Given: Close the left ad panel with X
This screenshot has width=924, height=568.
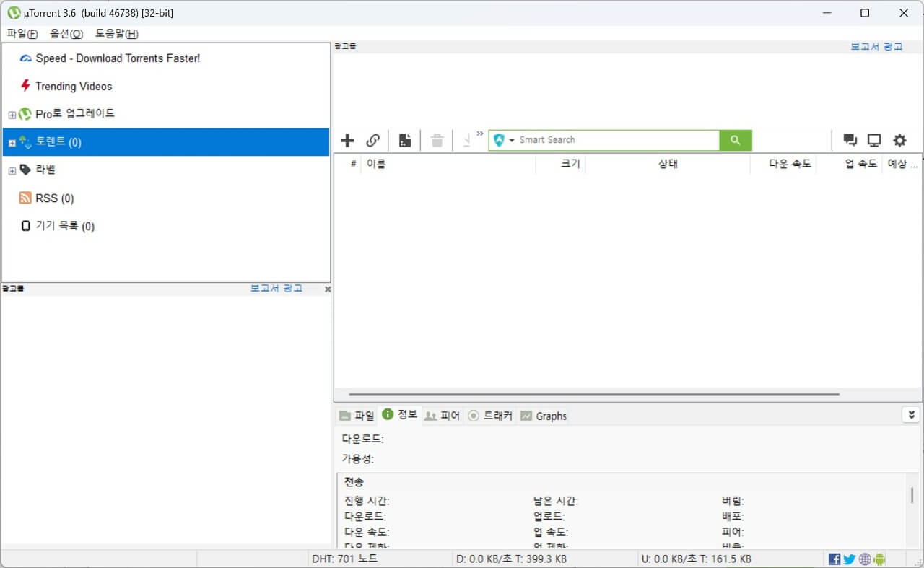Looking at the screenshot, I should click(328, 289).
